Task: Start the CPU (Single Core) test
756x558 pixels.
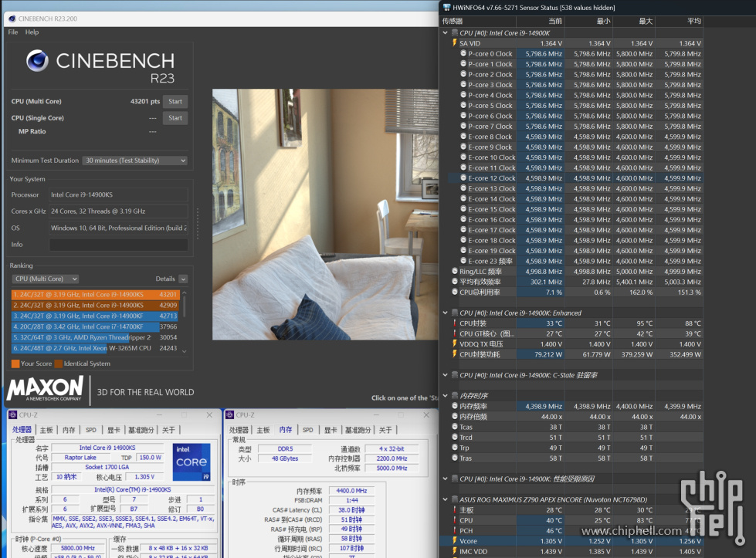Action: click(175, 118)
